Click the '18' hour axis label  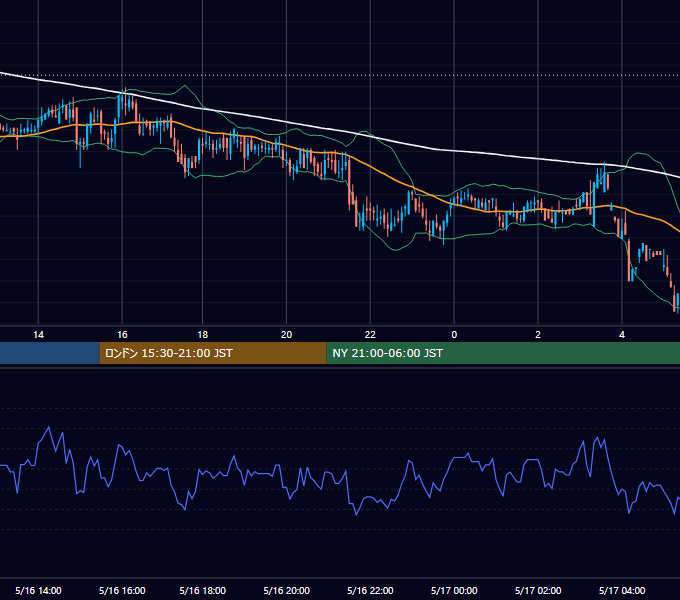pos(203,335)
